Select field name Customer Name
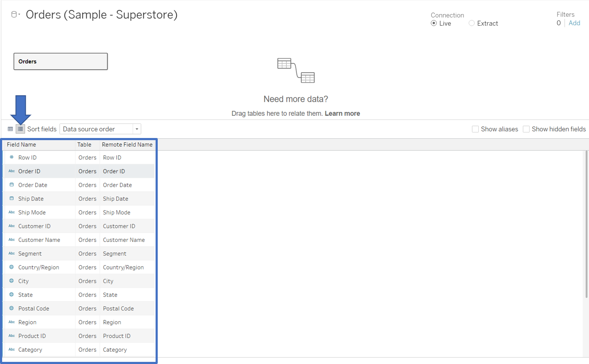 39,240
